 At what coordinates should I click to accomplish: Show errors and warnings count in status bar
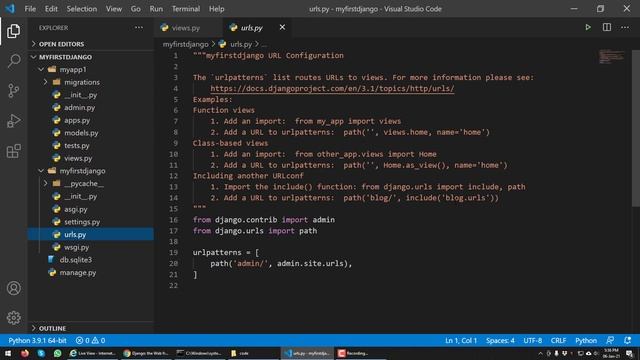[90, 340]
